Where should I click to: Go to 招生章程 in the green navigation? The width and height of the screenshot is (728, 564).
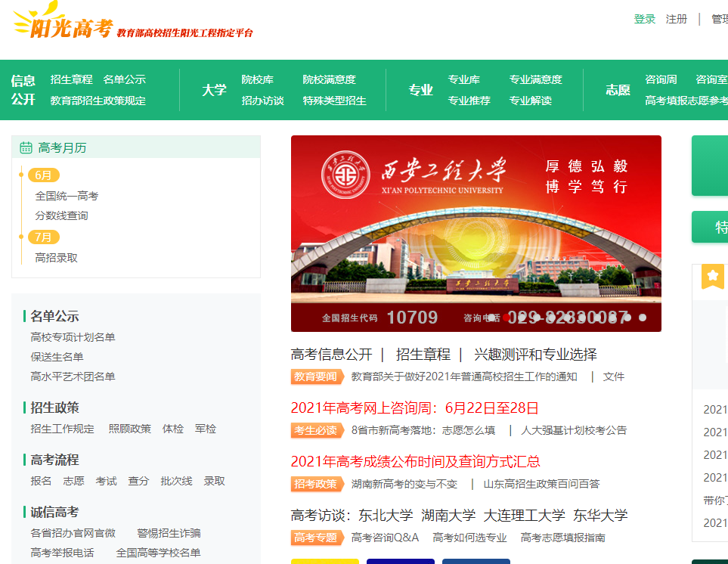pos(72,79)
